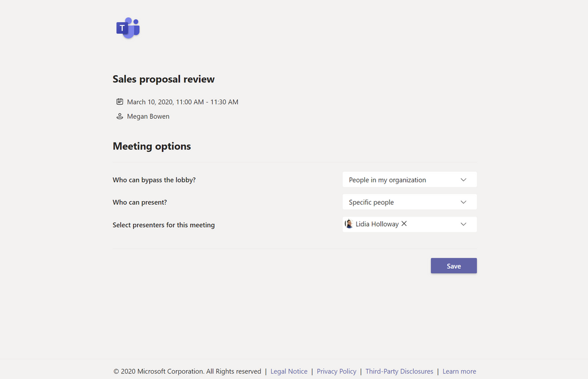588x379 pixels.
Task: Click the organizer person icon
Action: 119,117
